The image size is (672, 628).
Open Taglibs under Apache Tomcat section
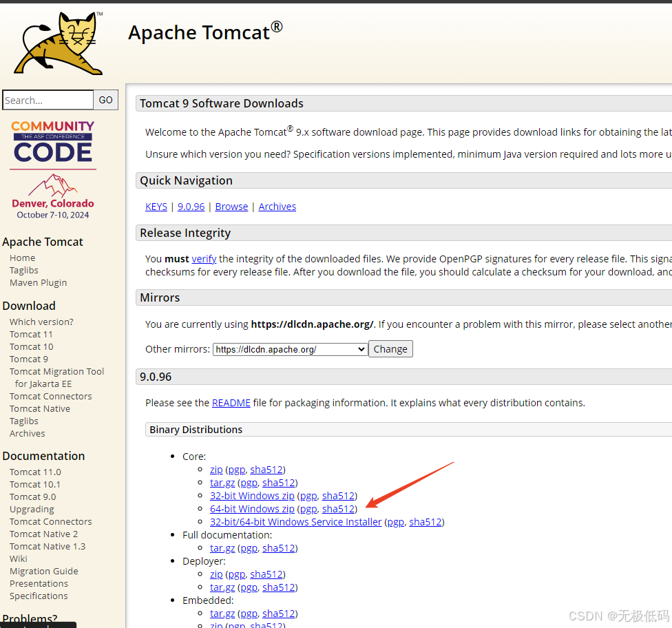point(24,271)
